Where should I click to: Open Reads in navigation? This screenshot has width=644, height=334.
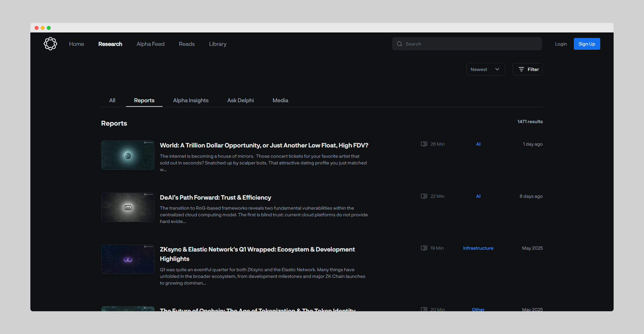pos(187,44)
